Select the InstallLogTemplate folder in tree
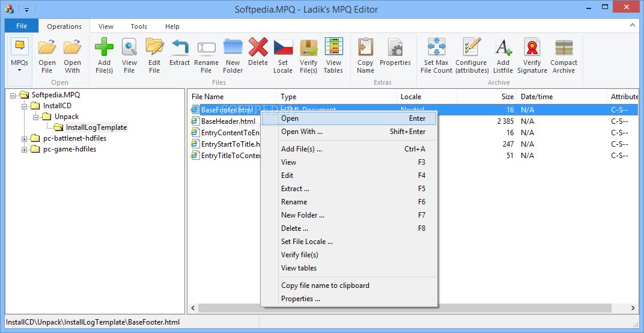This screenshot has height=333, width=644. 96,127
